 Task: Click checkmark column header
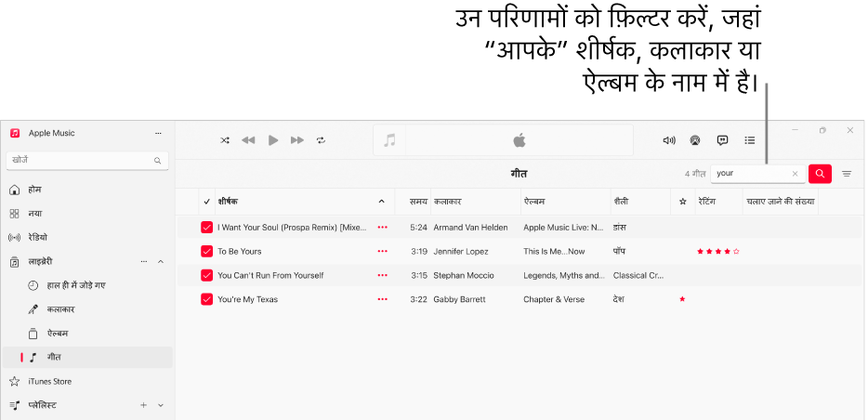(x=206, y=202)
